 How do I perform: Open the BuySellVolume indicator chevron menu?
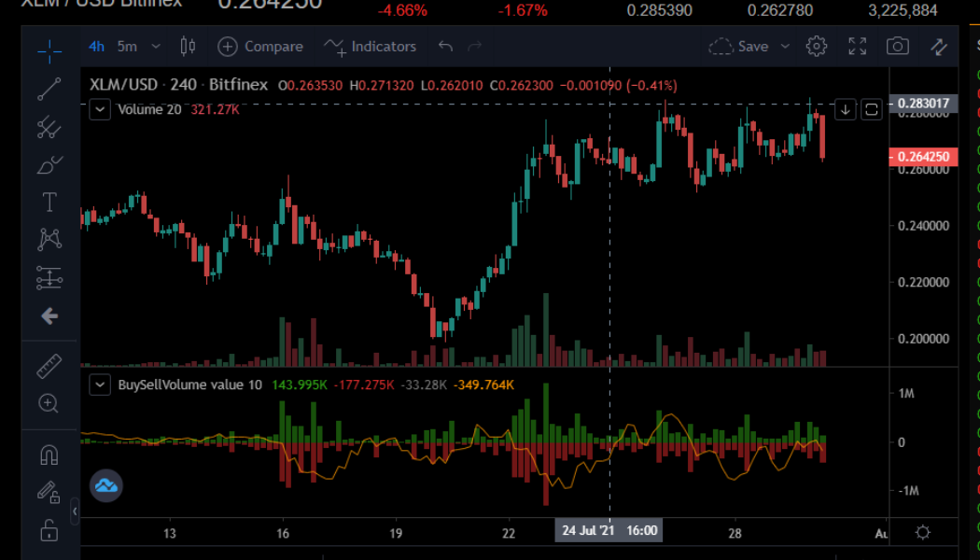point(100,384)
